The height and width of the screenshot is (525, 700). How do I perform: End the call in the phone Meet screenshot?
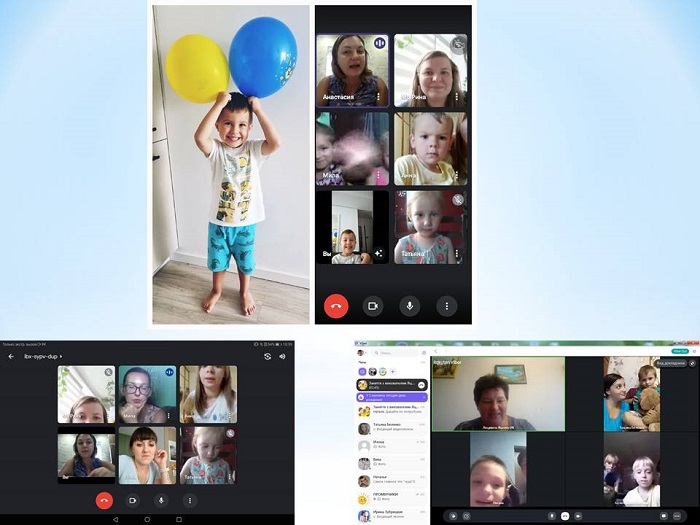tap(336, 306)
